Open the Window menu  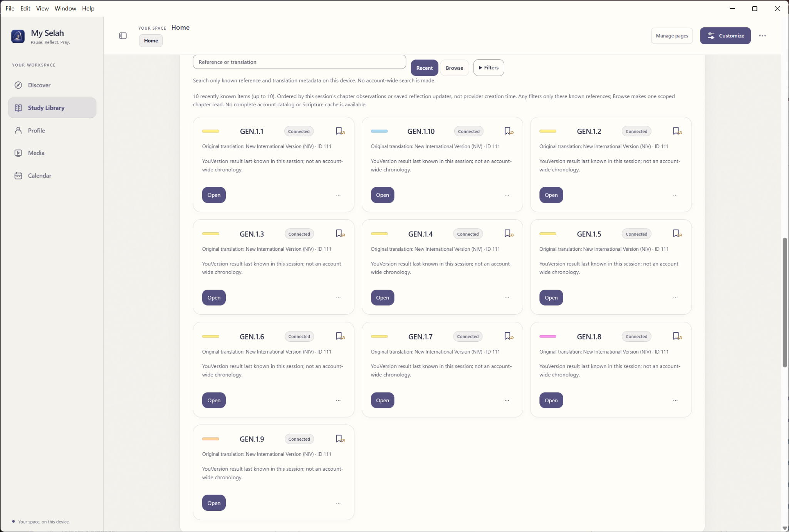click(65, 8)
